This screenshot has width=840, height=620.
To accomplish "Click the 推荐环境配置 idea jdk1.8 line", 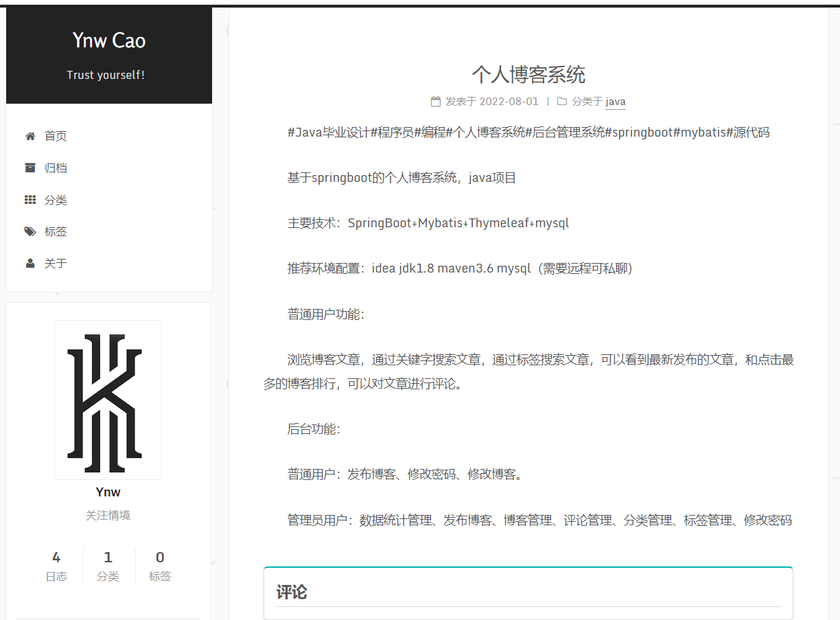I will click(x=460, y=268).
